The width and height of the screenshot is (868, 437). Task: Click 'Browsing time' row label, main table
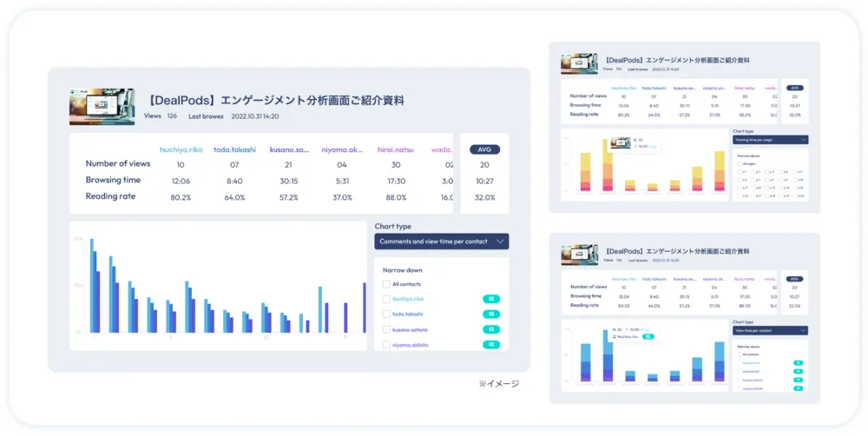[x=113, y=180]
